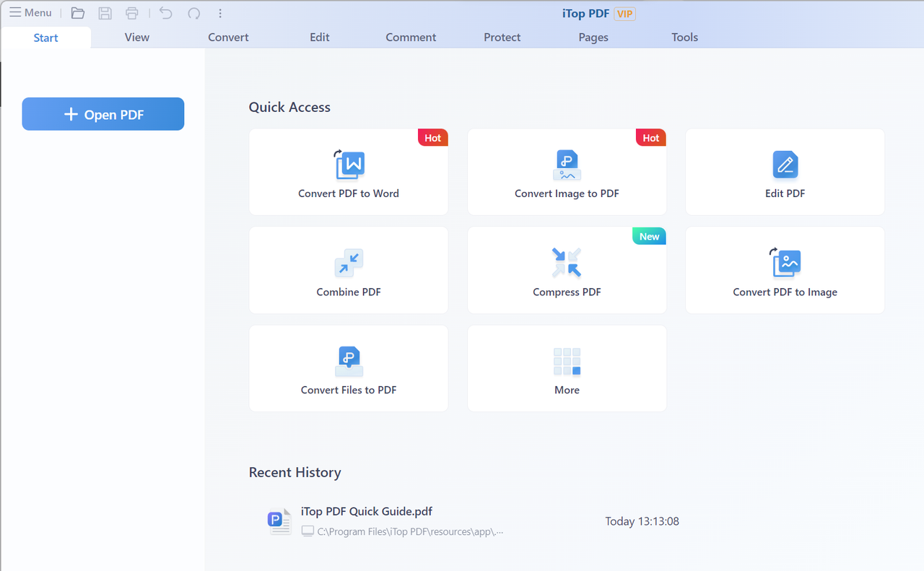Switch to the View tab
The image size is (924, 571).
click(x=137, y=38)
